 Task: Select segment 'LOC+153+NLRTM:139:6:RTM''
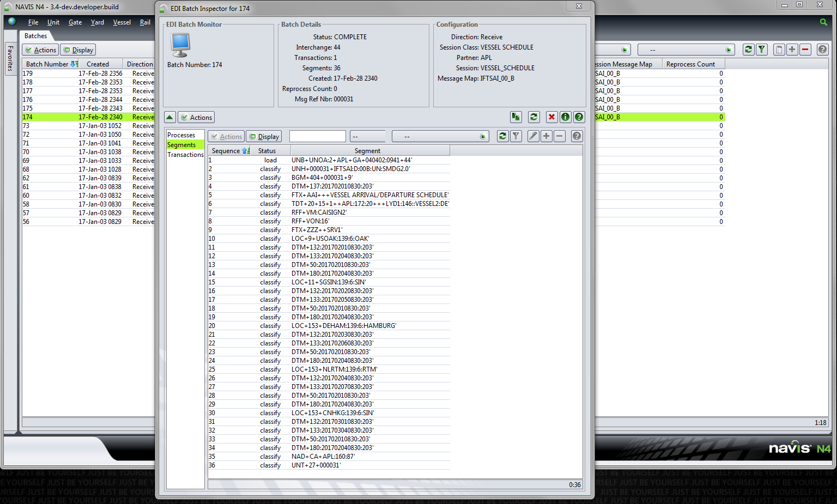(x=329, y=369)
